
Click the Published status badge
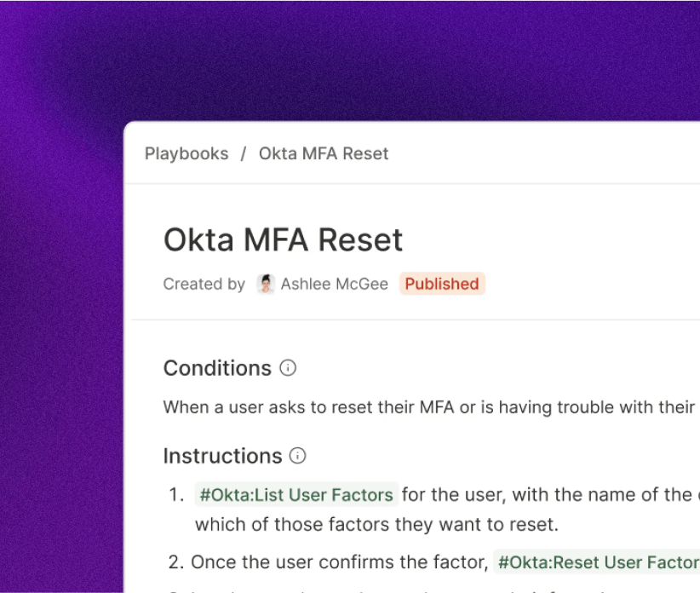[x=442, y=285]
